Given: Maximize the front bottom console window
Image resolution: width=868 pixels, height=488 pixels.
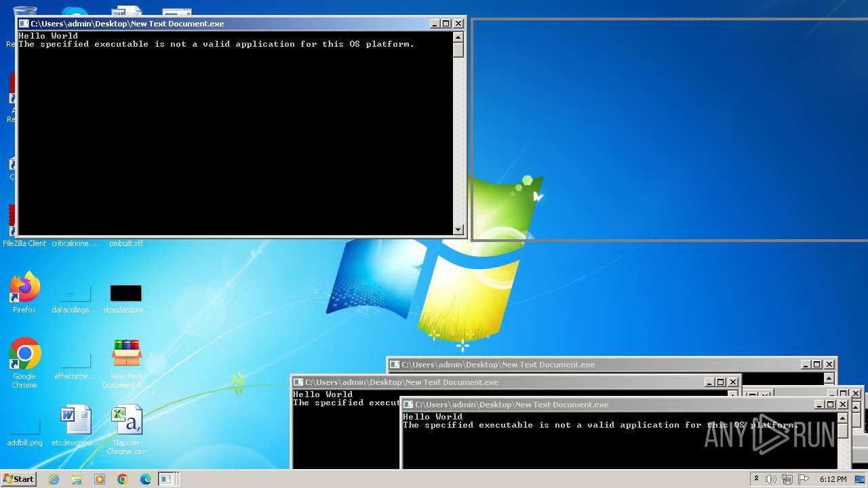Looking at the screenshot, I should (x=831, y=405).
